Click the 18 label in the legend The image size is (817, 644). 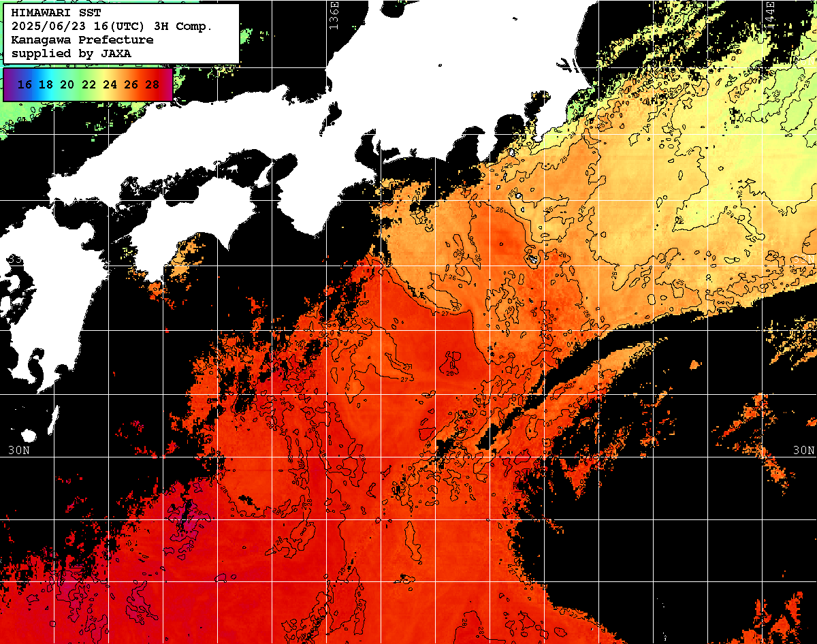coord(46,84)
